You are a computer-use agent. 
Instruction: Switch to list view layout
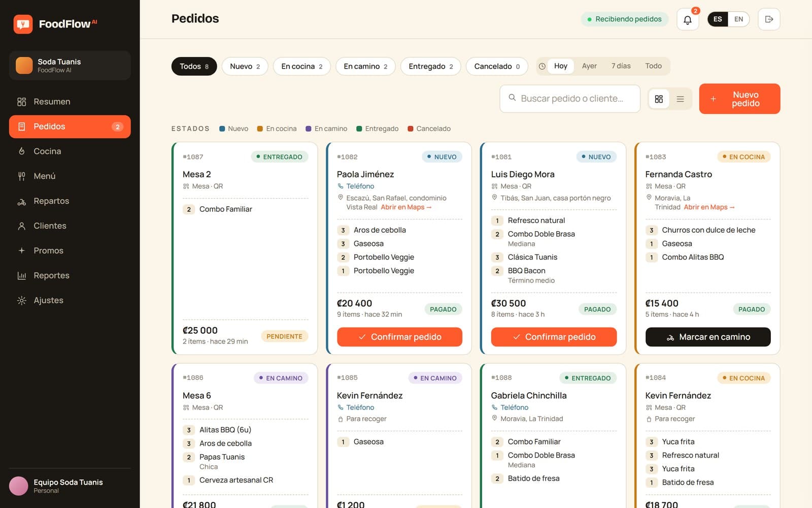(681, 99)
